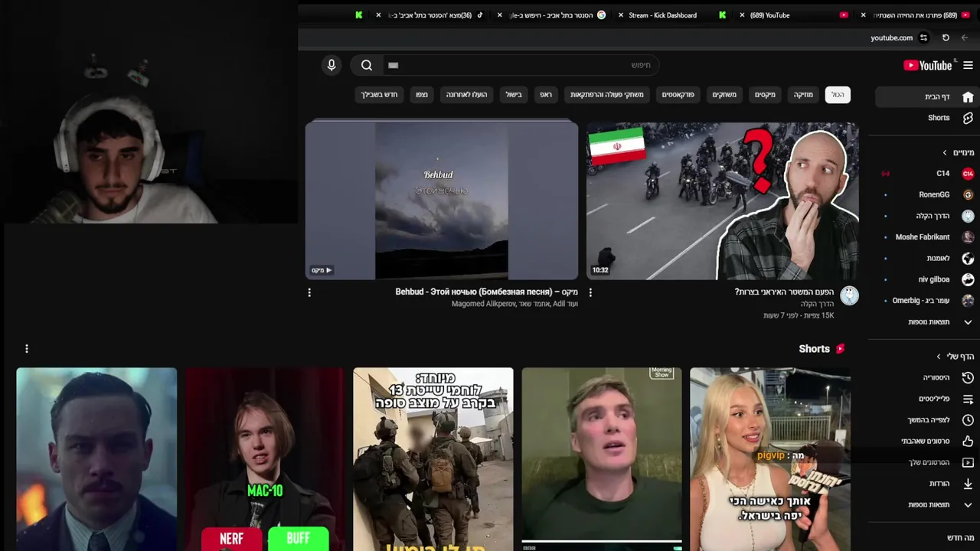Viewport: 980px width, 551px height.
Task: Click the Shorts shelf heading
Action: click(822, 349)
